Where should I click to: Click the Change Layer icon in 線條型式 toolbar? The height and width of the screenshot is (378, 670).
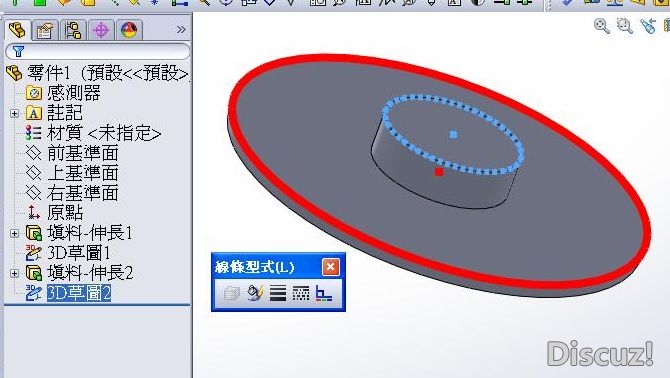coord(231,293)
